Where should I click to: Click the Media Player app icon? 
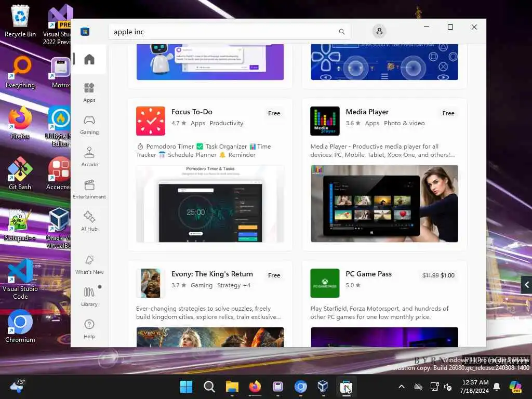325,121
